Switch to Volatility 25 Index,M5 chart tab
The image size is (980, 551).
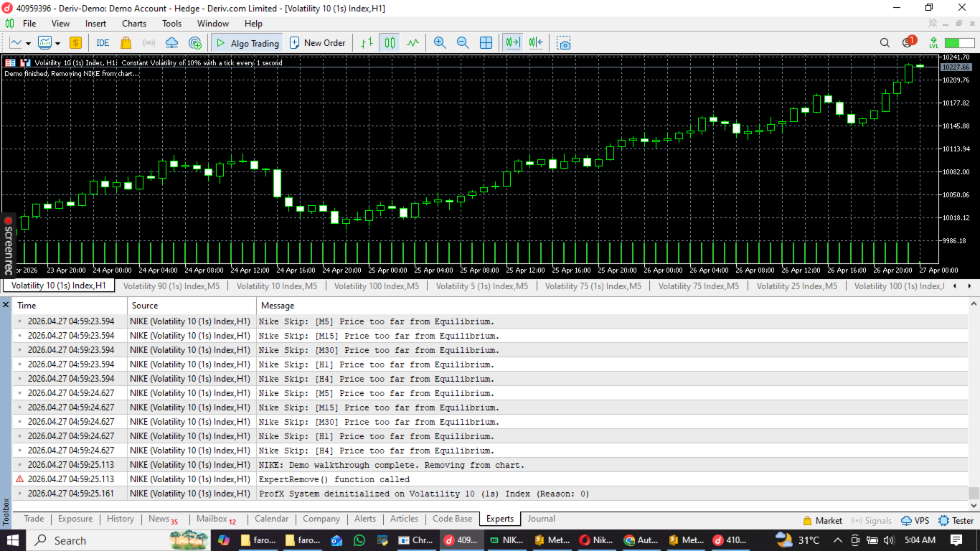click(797, 286)
